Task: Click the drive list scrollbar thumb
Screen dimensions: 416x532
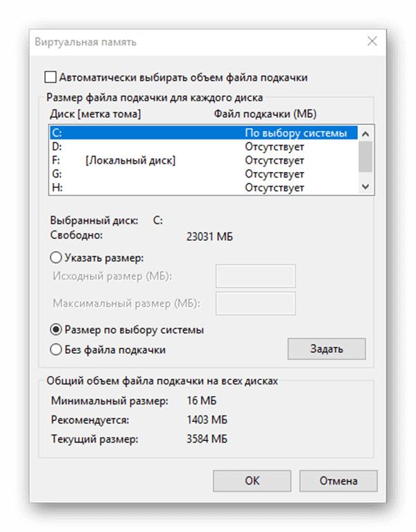Action: (365, 157)
